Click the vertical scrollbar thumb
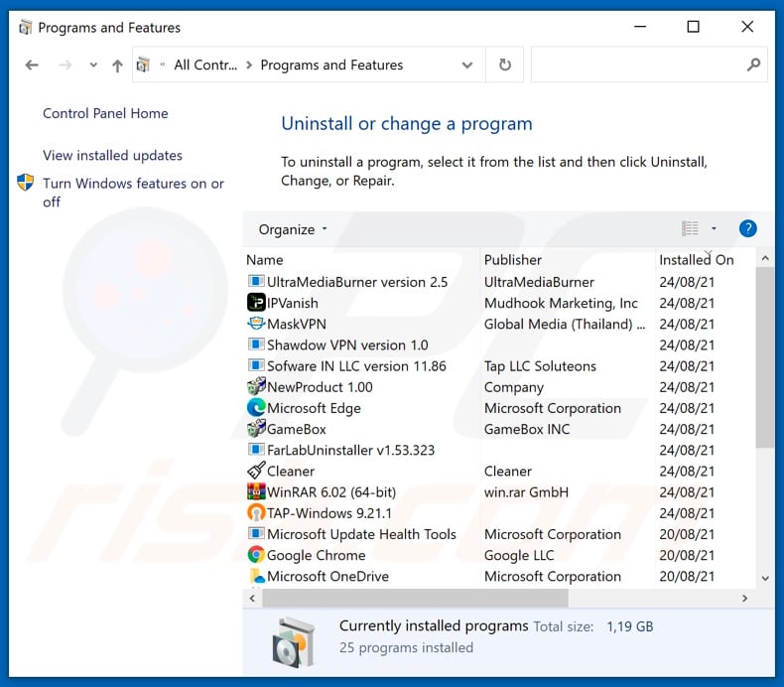784x687 pixels. point(765,357)
